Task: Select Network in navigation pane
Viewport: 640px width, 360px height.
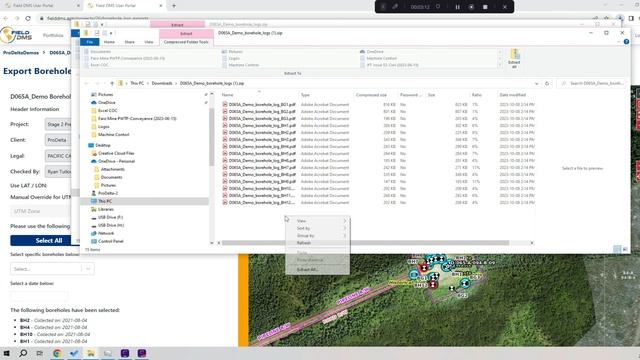Action: click(x=105, y=233)
